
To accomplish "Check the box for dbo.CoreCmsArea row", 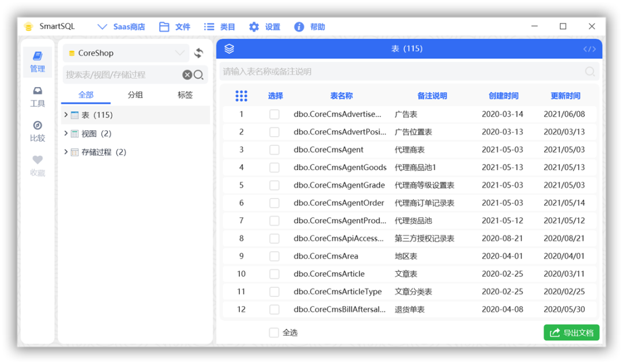I will tap(275, 256).
